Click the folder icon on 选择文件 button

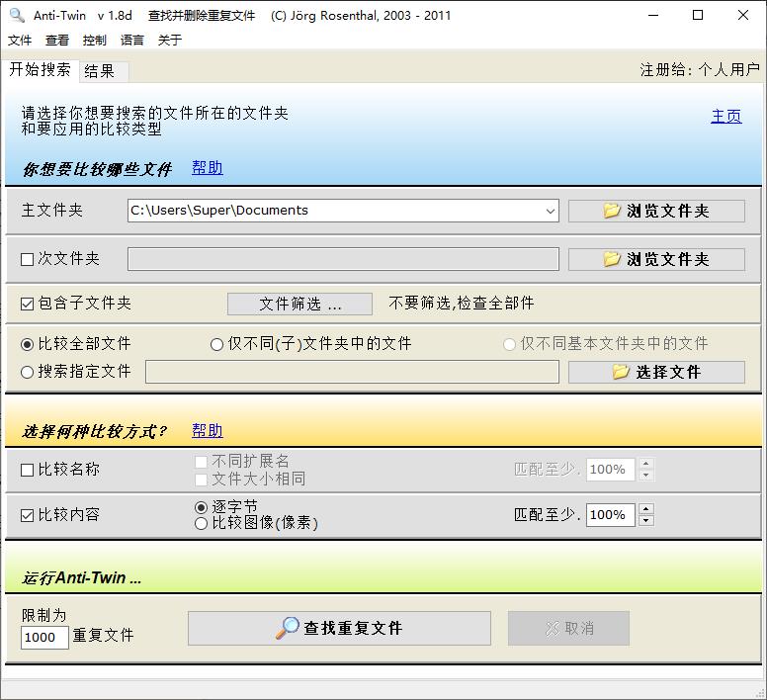pos(621,372)
